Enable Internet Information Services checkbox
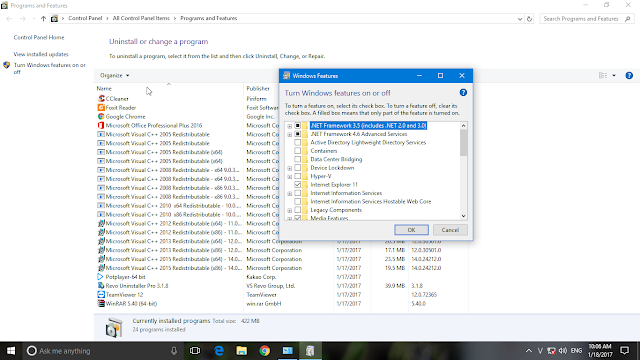Viewport: 640px width, 360px height. coord(298,193)
